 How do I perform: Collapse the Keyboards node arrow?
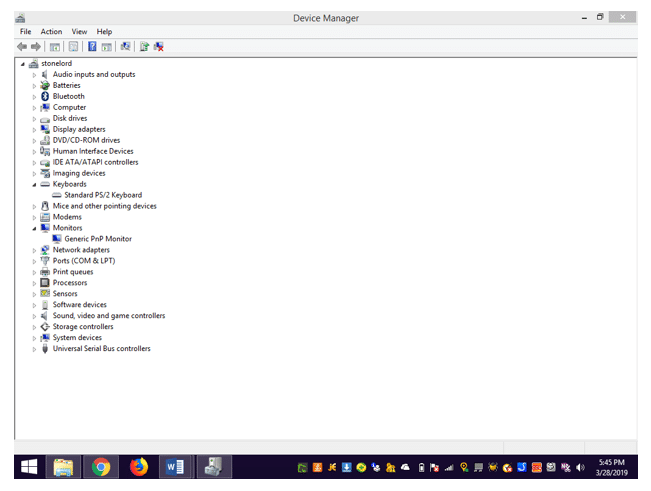[x=34, y=185]
